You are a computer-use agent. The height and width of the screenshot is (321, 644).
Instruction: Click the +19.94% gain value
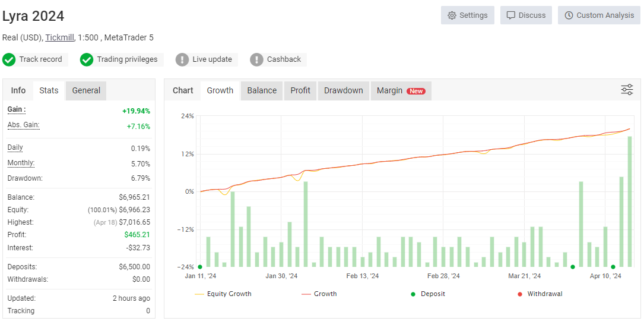(137, 111)
